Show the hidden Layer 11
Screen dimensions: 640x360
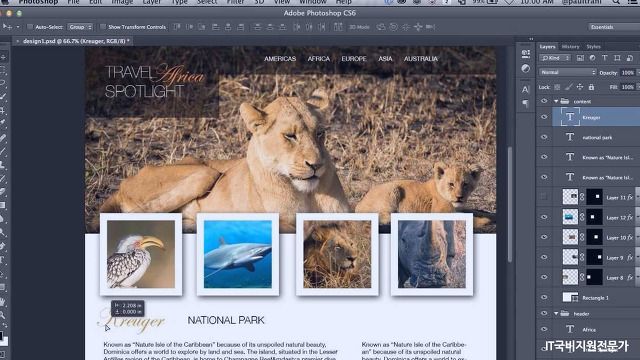pyautogui.click(x=544, y=197)
